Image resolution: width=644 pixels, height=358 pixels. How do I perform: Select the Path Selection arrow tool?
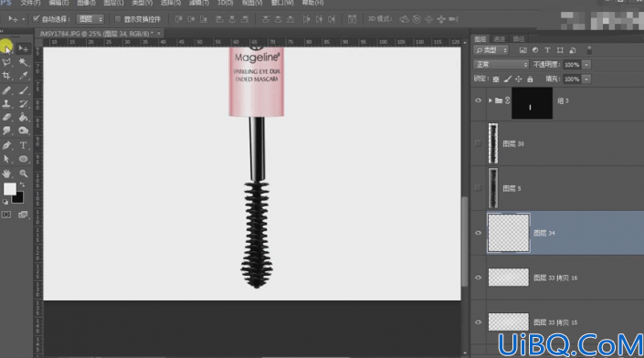(x=6, y=159)
